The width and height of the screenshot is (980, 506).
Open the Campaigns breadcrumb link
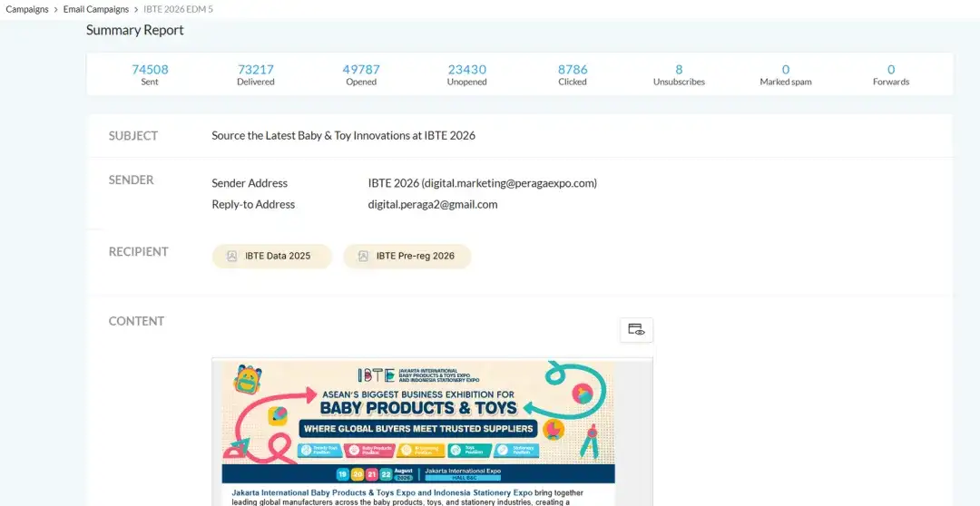point(27,9)
